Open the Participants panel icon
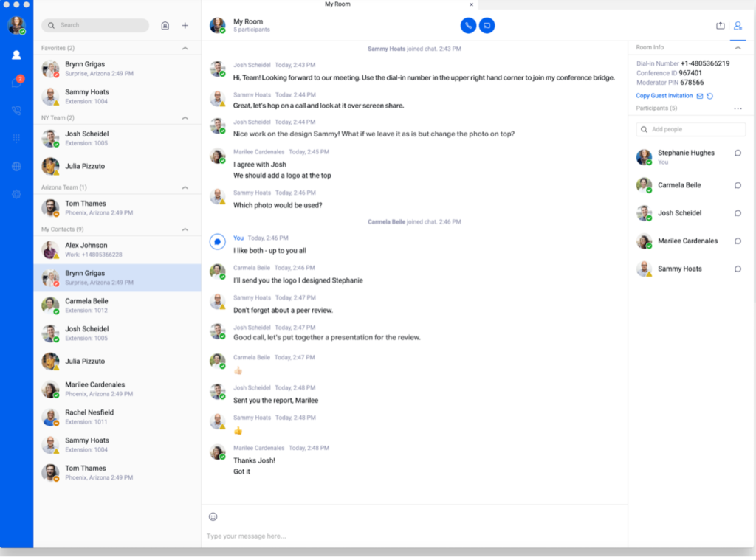 [738, 25]
